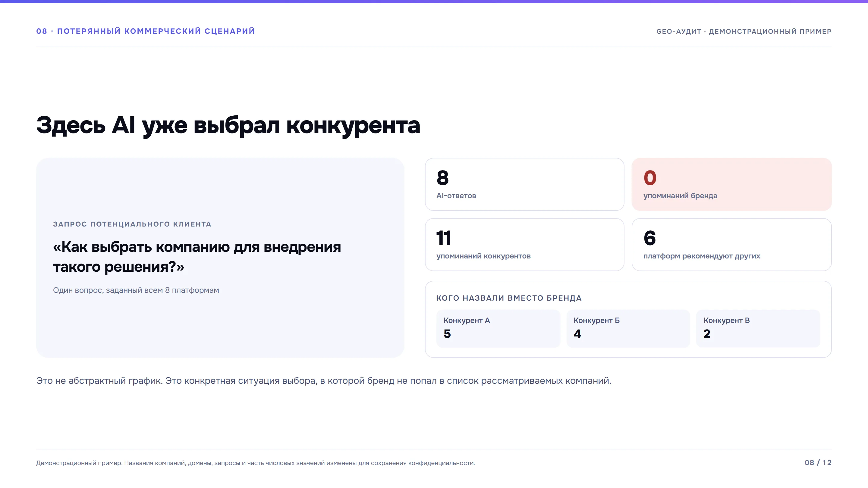
Task: Click the value 4 under Конкурент Б
Action: tap(577, 334)
